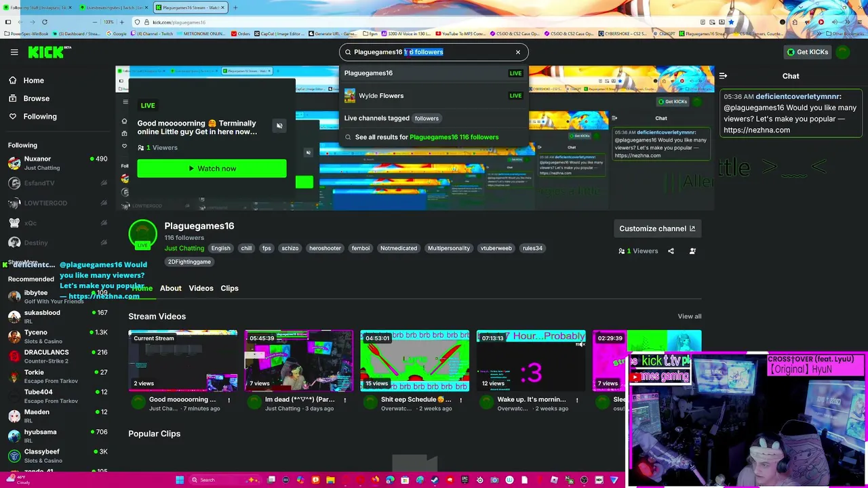Image resolution: width=868 pixels, height=488 pixels.
Task: Collapse the chat panel icon
Action: 723,76
